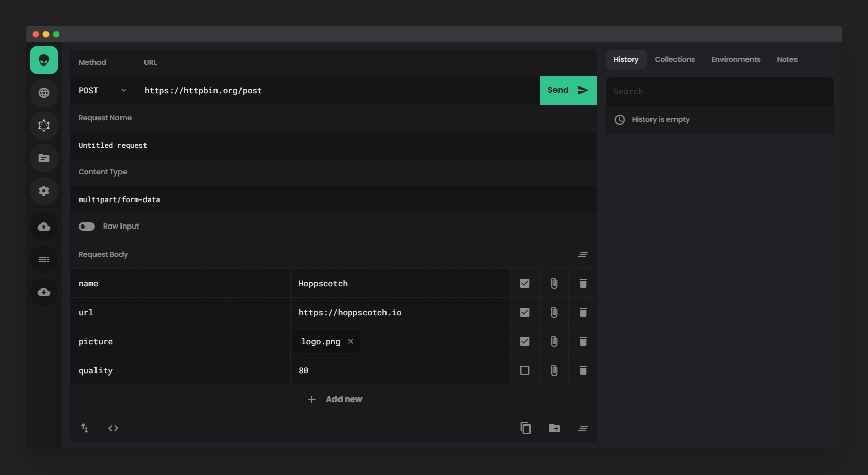This screenshot has height=475, width=868.
Task: Edit the https://hoppscotch.io value field
Action: [400, 312]
